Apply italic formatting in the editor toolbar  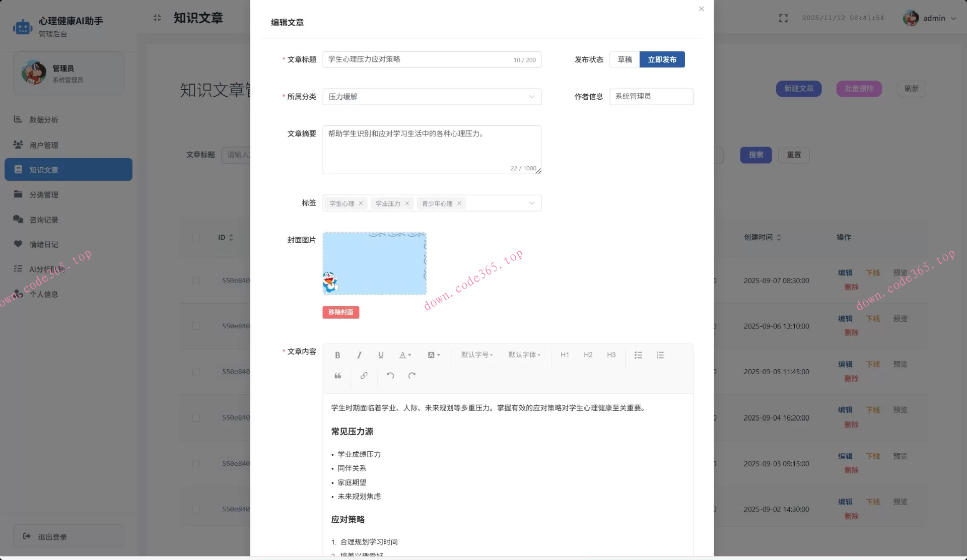tap(359, 355)
